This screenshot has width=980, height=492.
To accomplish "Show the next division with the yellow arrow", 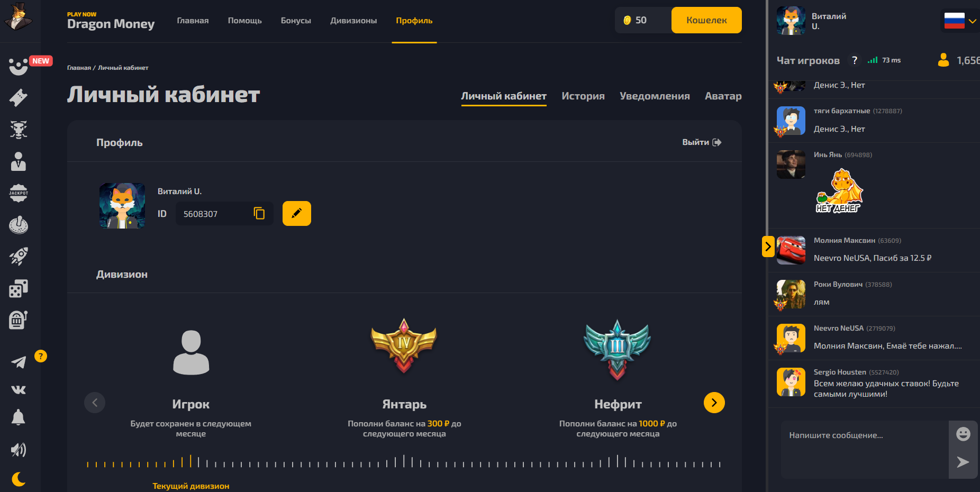I will pos(714,403).
